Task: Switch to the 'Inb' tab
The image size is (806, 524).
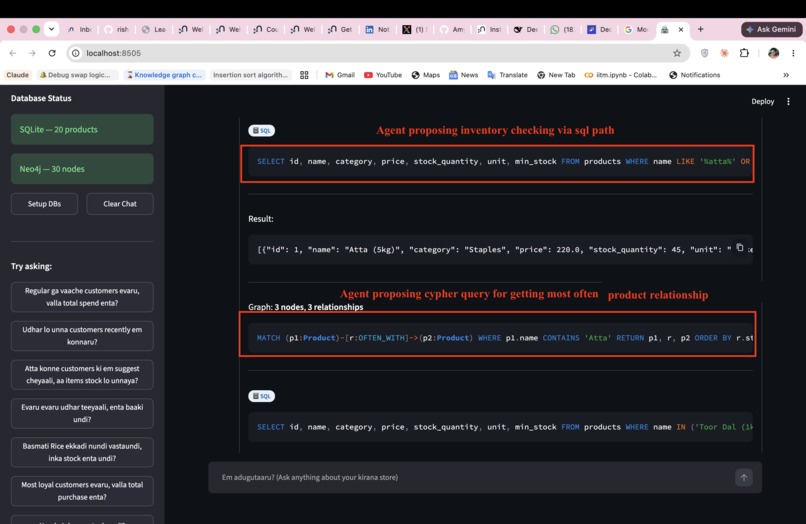Action: (x=80, y=30)
